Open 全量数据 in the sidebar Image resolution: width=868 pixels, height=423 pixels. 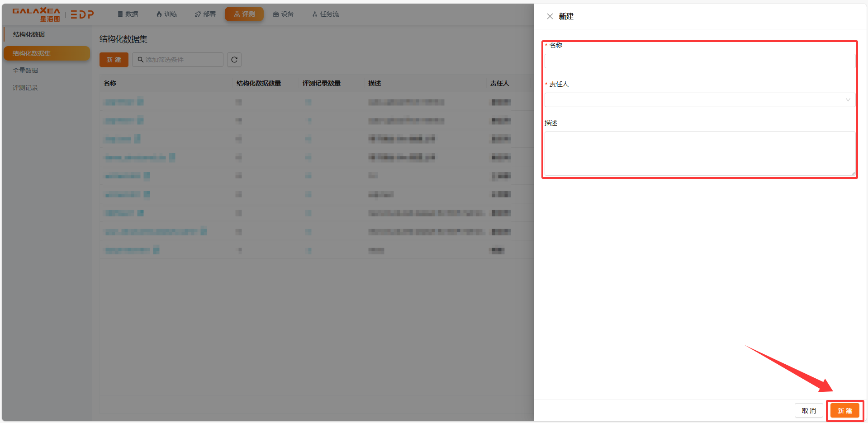point(25,70)
